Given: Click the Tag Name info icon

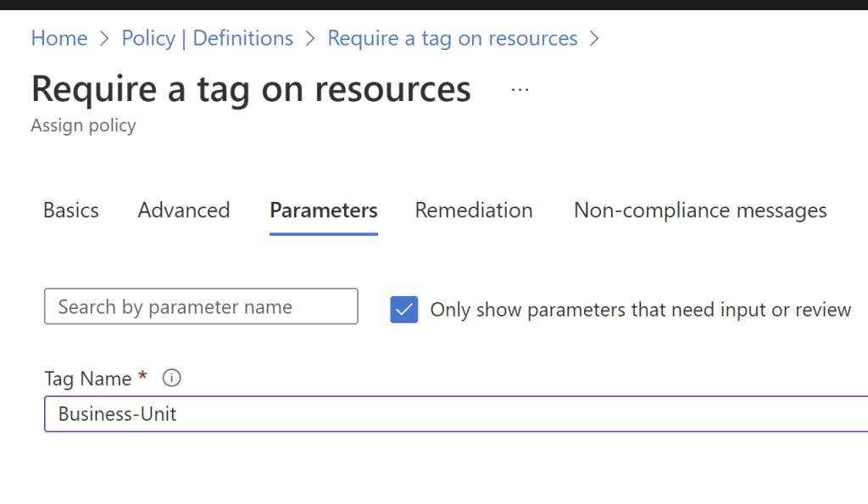Looking at the screenshot, I should (171, 378).
